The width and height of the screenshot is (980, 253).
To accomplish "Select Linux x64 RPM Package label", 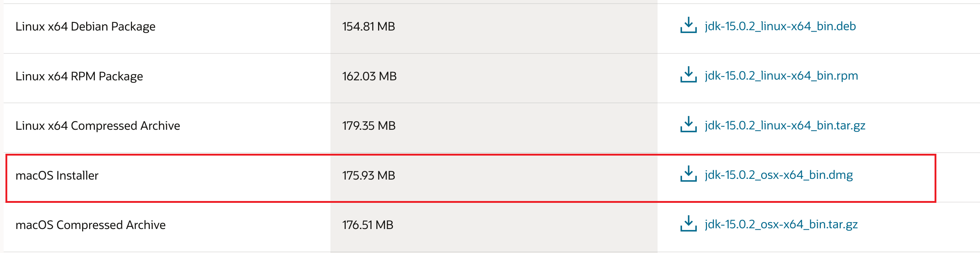I will tap(79, 76).
